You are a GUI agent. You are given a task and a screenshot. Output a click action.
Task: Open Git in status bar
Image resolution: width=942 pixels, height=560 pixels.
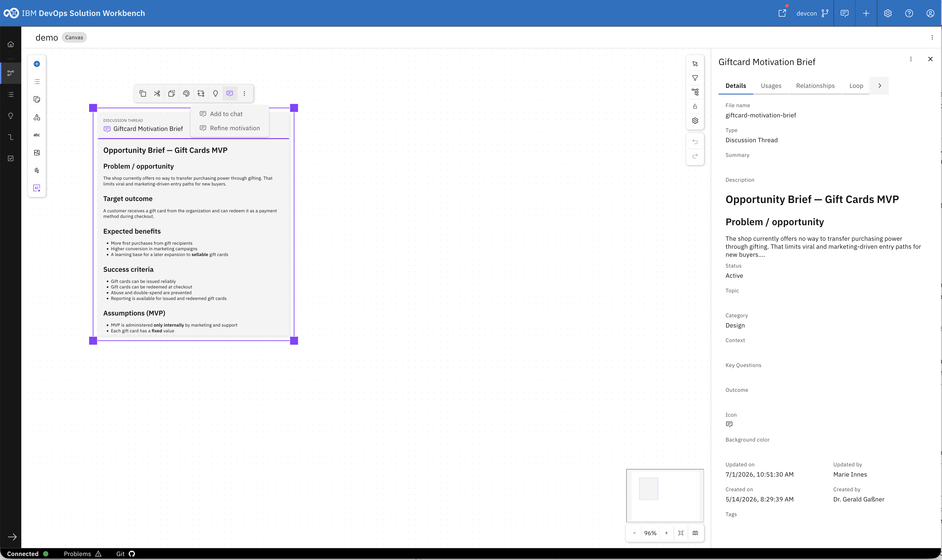point(126,554)
